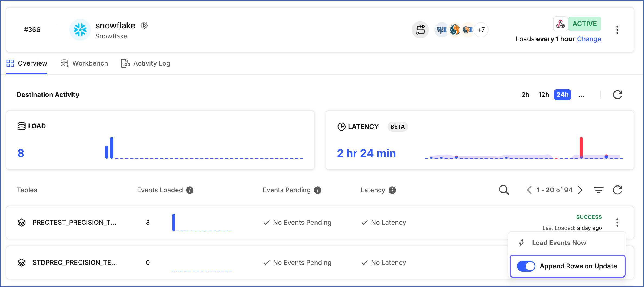Click No Events Pending in PRECTEST row
The width and height of the screenshot is (644, 287).
click(x=297, y=223)
